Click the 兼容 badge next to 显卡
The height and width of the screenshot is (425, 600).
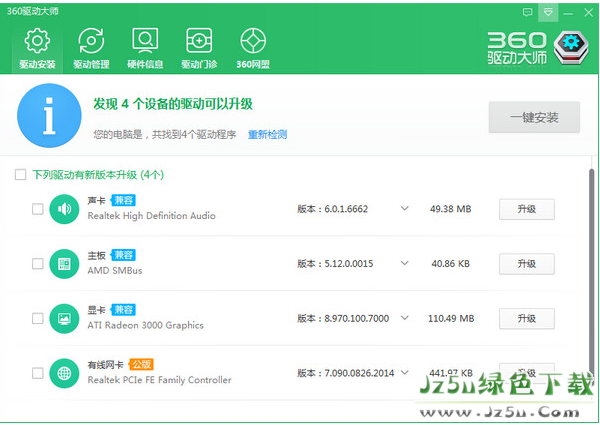123,309
